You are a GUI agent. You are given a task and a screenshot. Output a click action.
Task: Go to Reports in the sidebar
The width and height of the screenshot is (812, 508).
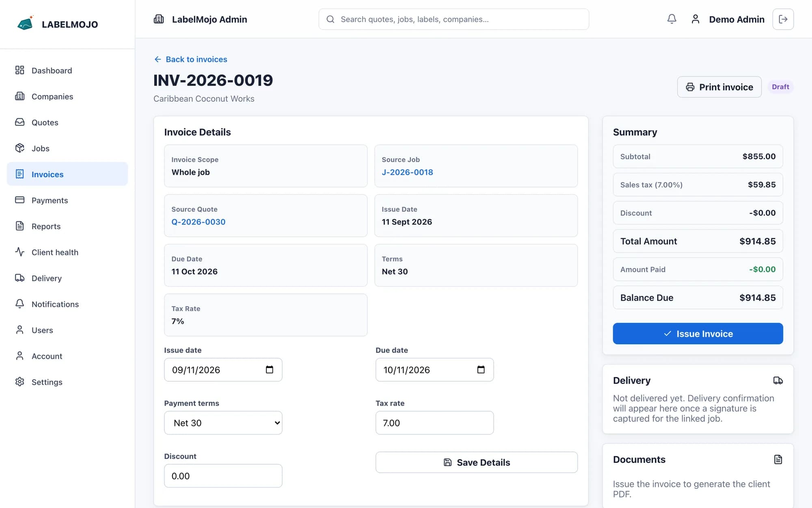tap(67, 226)
